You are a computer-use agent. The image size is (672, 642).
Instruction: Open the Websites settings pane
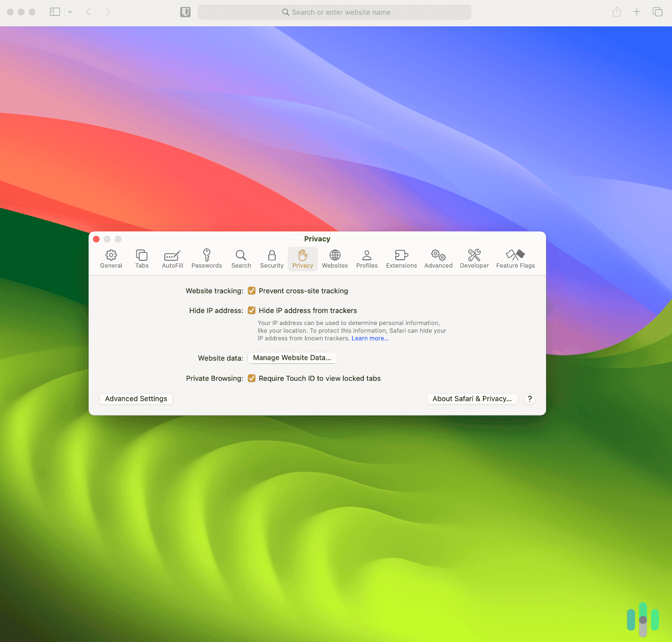(335, 258)
